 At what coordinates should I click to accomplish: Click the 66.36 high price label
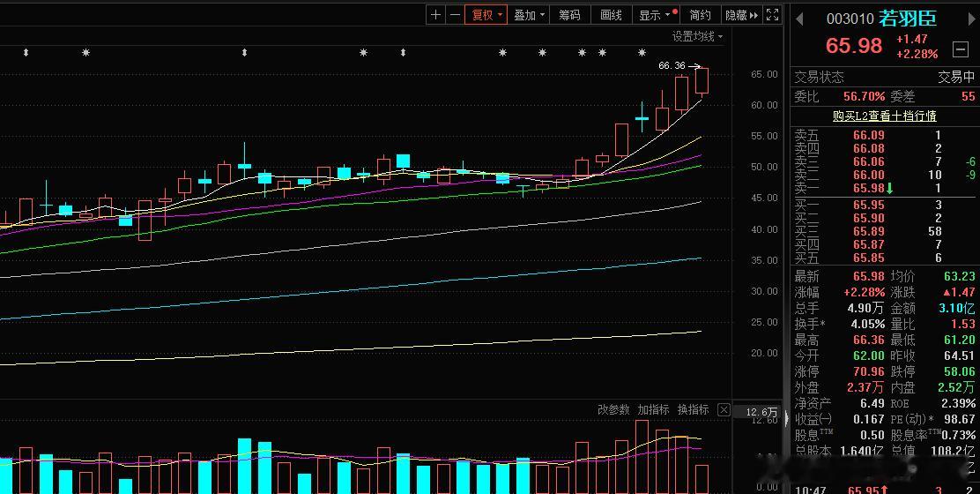point(672,65)
